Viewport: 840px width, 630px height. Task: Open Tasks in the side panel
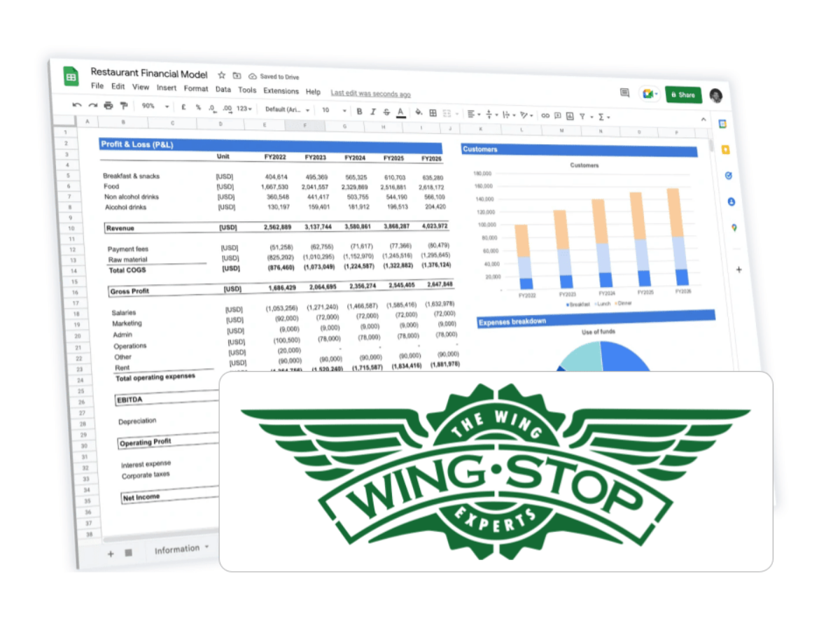(x=728, y=176)
